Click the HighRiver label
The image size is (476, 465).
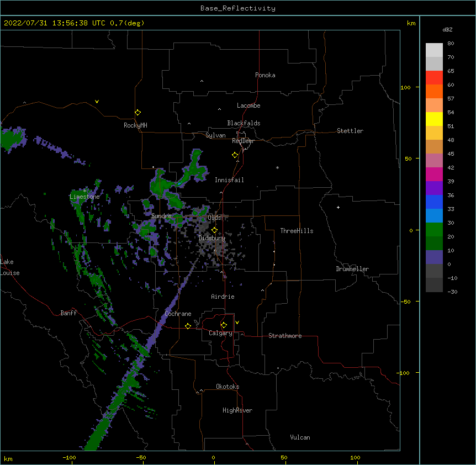tap(237, 410)
